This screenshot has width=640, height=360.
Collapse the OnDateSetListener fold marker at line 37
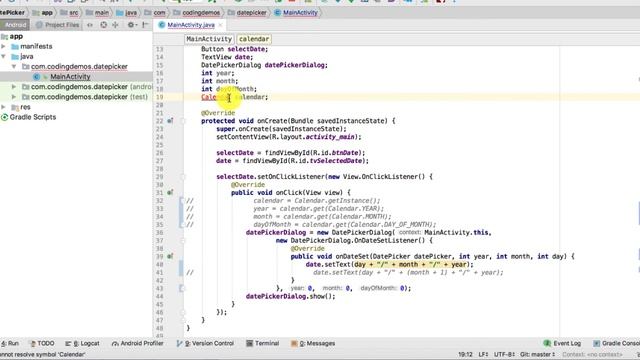tap(183, 240)
